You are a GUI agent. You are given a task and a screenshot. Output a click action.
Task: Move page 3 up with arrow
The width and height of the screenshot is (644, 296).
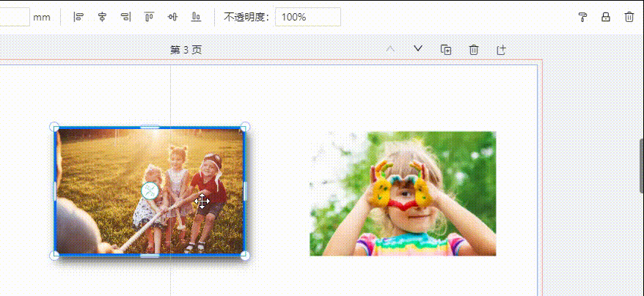point(390,49)
